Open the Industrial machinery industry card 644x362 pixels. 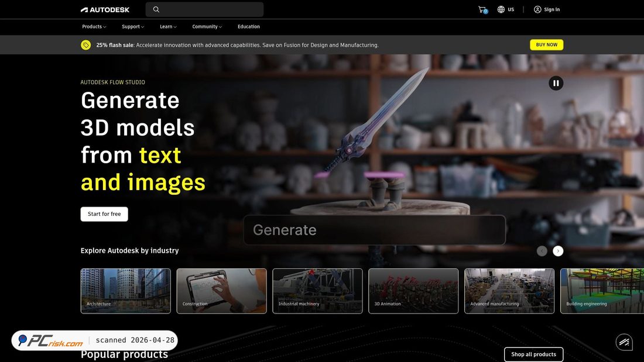click(317, 291)
